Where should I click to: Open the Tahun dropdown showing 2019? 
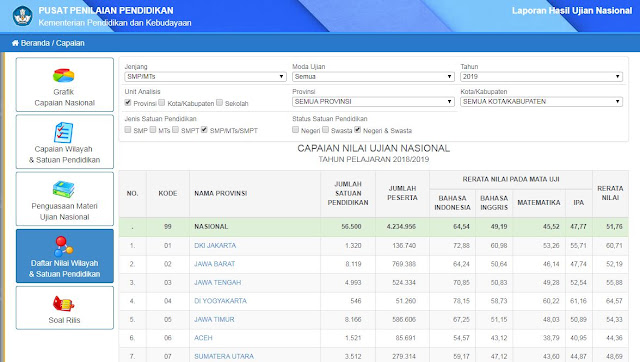click(541, 76)
